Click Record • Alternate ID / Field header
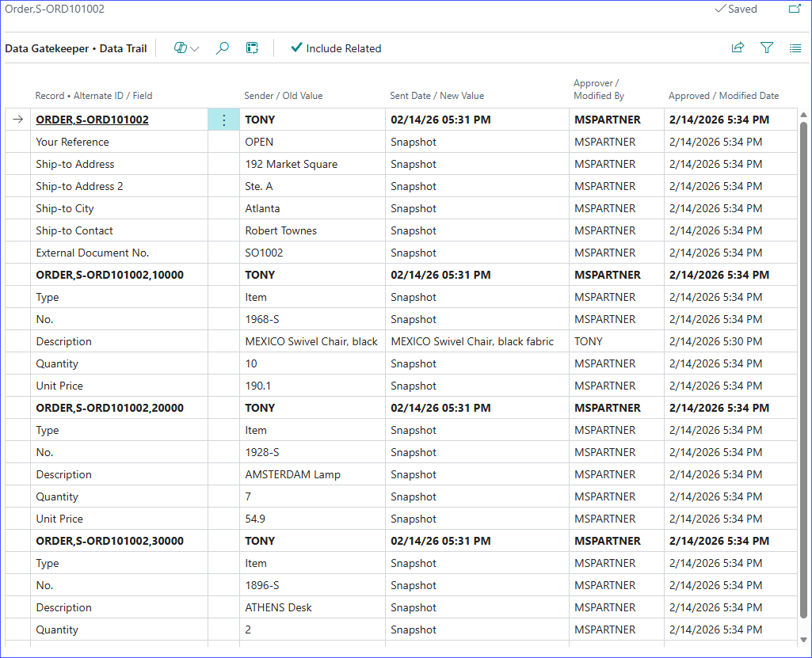Viewport: 812px width, 658px height. 93,96
